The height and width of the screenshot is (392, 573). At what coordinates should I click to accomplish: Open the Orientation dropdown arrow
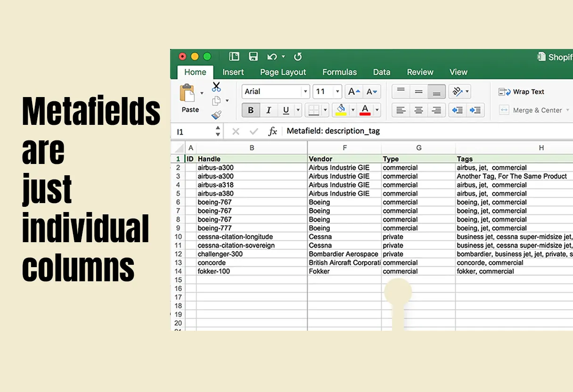467,91
